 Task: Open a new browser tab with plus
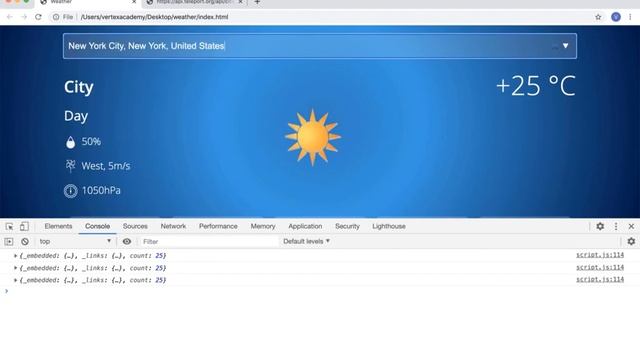[x=257, y=2]
